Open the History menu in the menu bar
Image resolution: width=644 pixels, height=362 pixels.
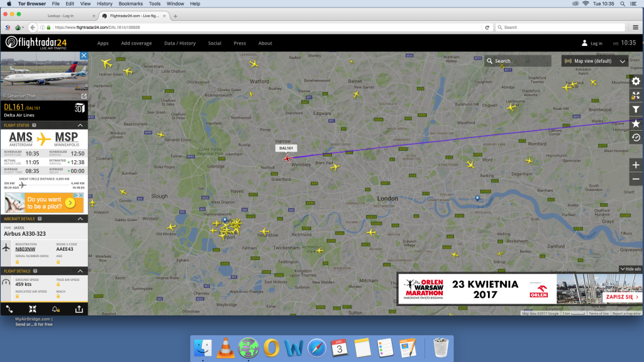(104, 4)
